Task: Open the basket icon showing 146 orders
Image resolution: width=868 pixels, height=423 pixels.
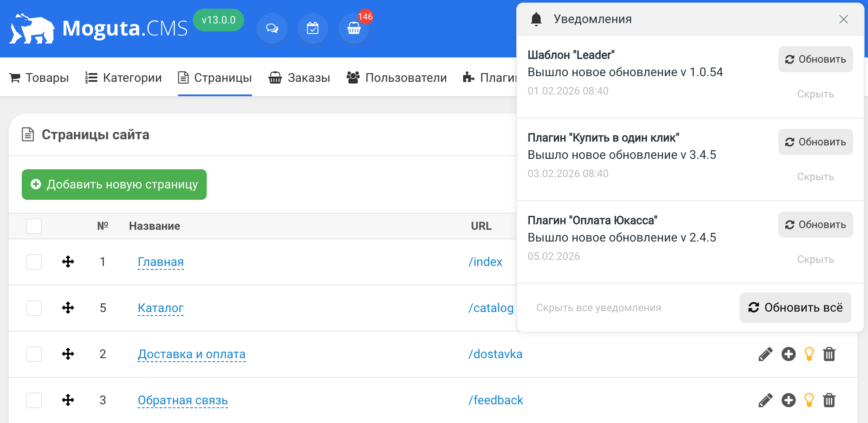Action: point(353,30)
